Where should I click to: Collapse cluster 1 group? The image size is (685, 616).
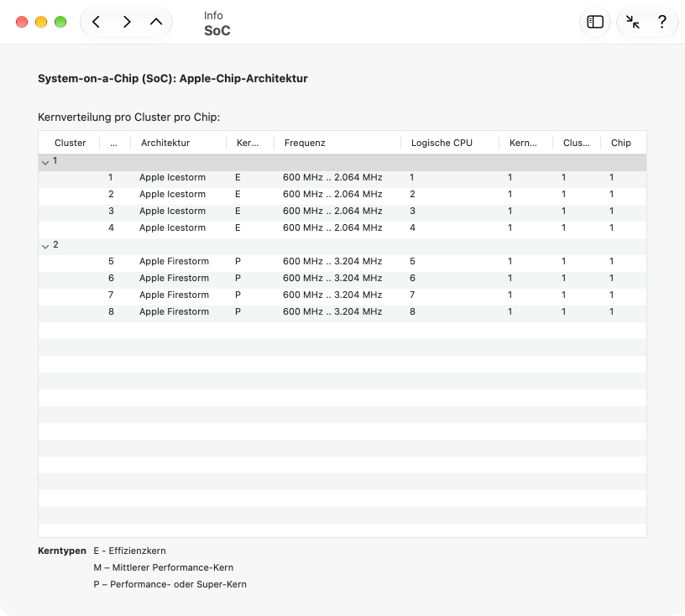pos(45,163)
